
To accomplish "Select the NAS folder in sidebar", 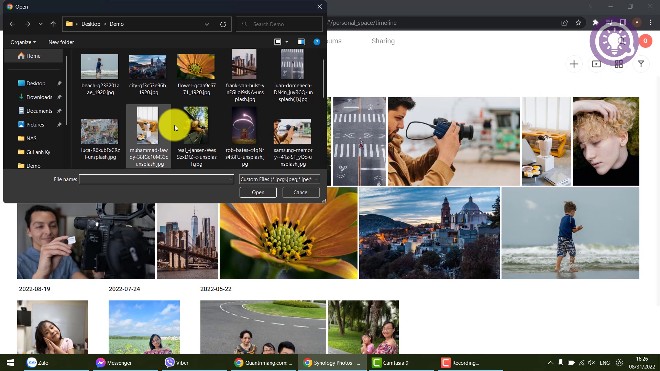I will (x=31, y=138).
